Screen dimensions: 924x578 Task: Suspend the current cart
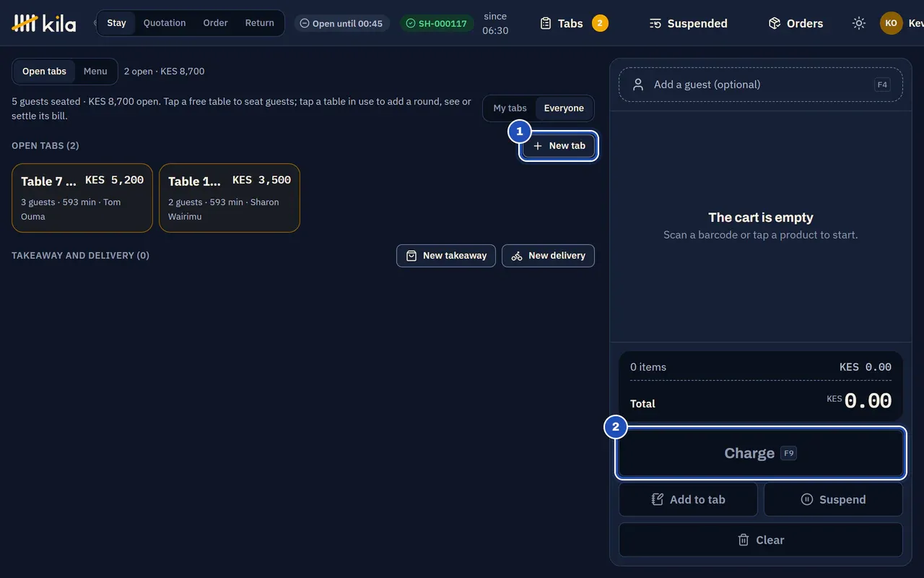coord(833,499)
